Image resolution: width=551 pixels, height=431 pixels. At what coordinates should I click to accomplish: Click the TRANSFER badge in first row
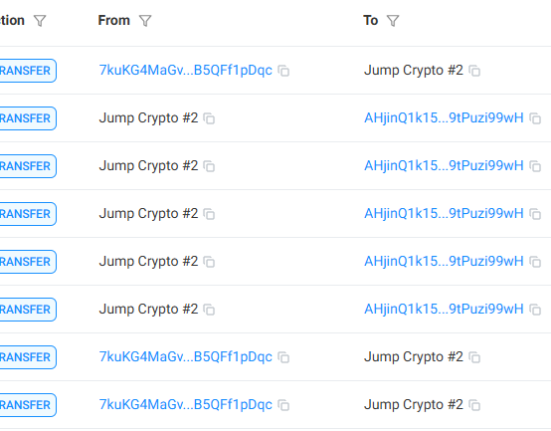(28, 71)
